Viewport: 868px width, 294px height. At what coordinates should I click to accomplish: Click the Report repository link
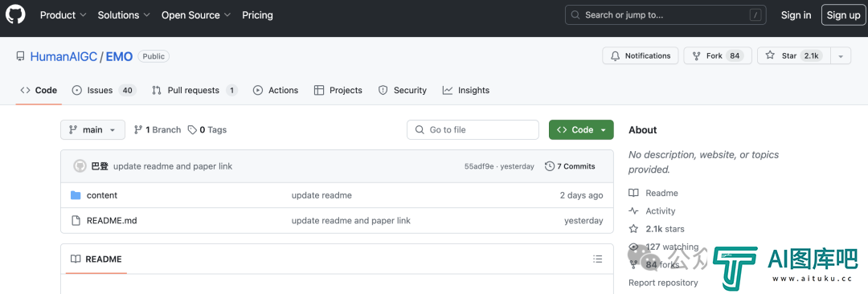[663, 283]
